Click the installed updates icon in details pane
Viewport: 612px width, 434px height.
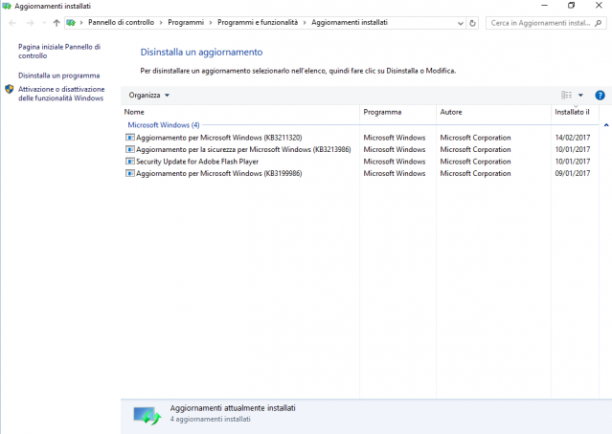click(x=147, y=416)
